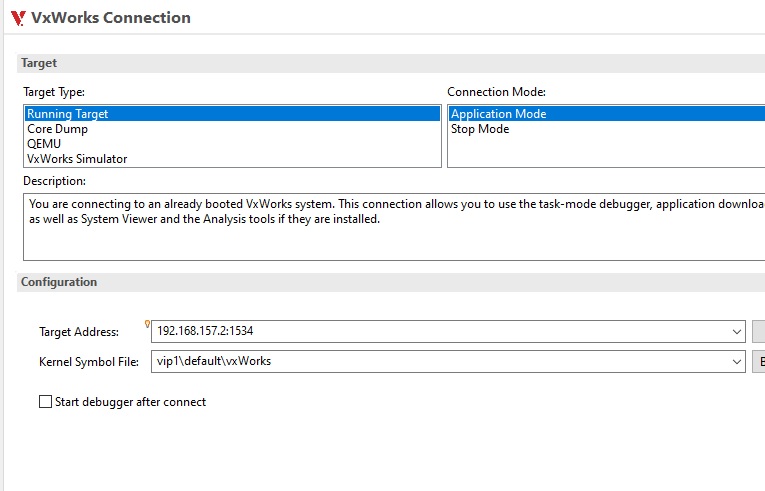Viewport: 765px width, 491px height.
Task: Choose QEMU as target type
Action: pos(232,144)
